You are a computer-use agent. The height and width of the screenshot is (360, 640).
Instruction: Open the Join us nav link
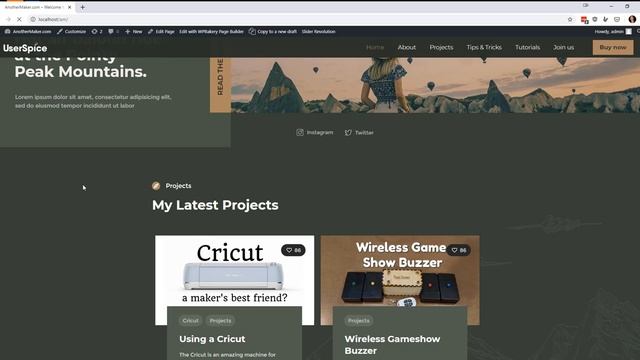coord(563,47)
